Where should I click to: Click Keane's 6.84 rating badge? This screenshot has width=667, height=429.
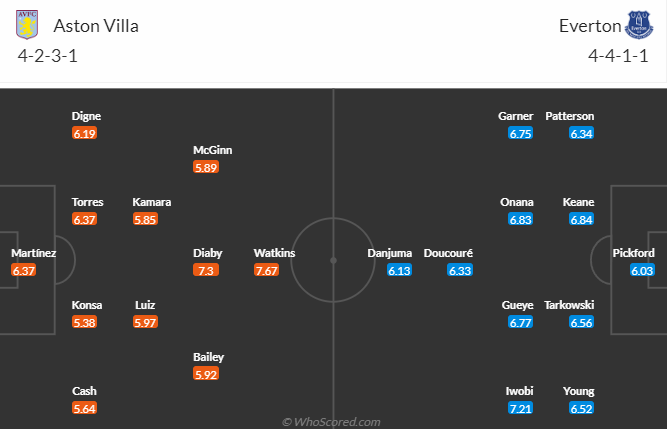581,219
